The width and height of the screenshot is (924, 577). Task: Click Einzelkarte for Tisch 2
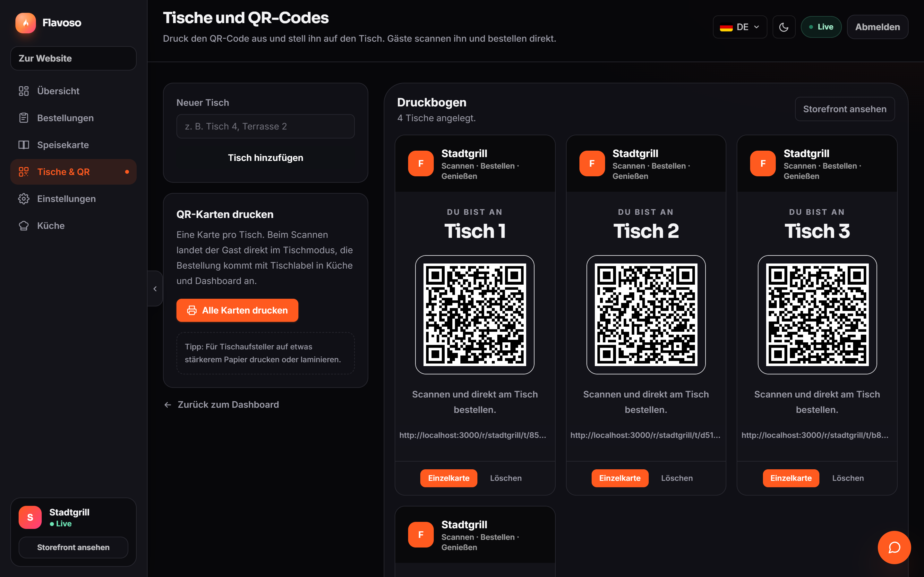tap(620, 478)
